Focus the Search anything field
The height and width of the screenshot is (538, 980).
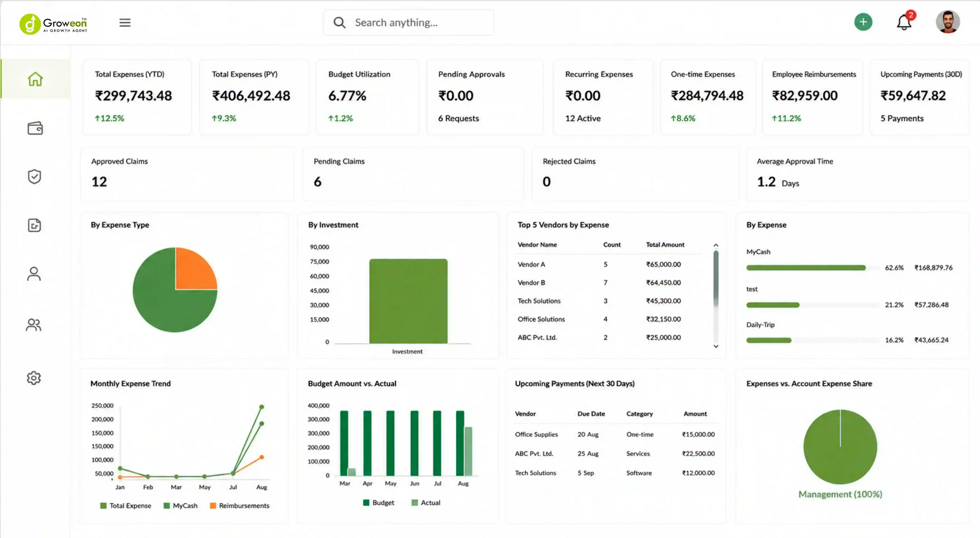409,22
